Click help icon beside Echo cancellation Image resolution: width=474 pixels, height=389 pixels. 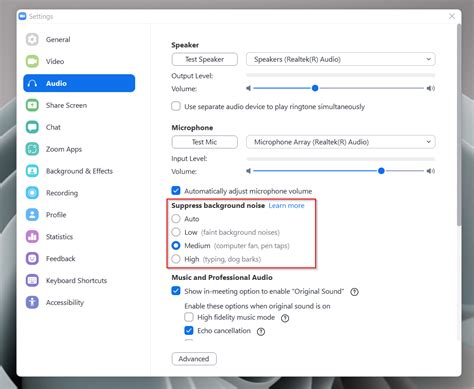(261, 332)
